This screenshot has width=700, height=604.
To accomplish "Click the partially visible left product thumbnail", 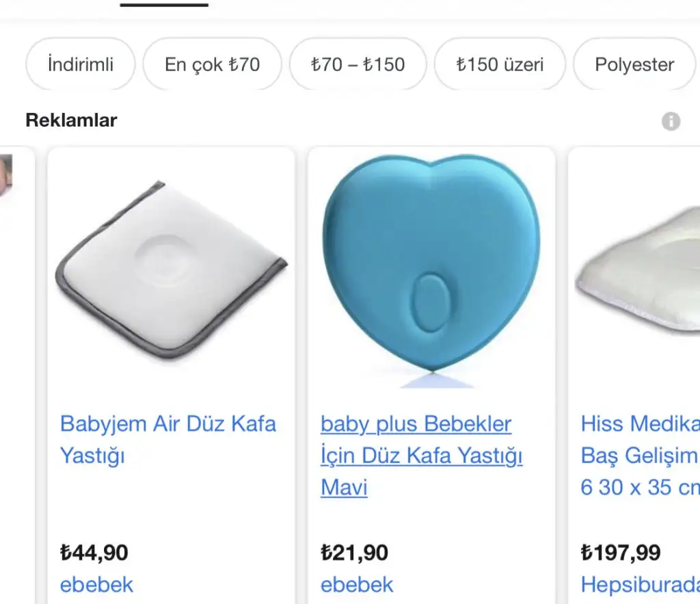I will pos(6,176).
